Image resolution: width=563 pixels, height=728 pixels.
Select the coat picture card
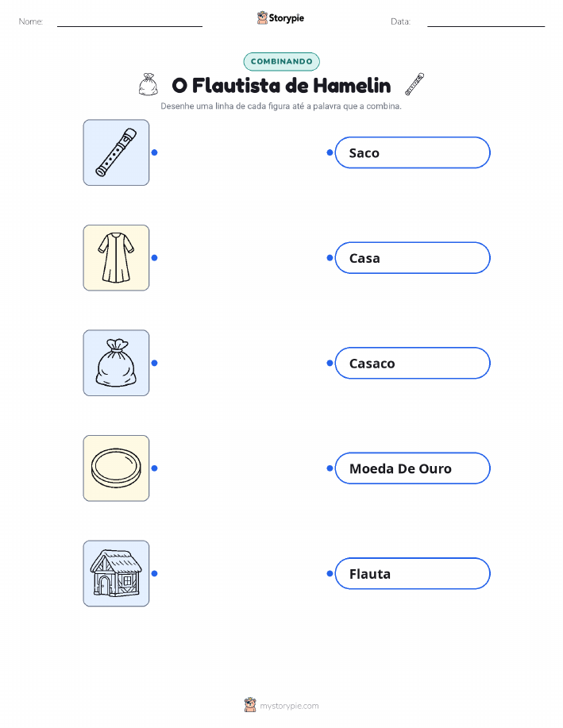coord(116,258)
